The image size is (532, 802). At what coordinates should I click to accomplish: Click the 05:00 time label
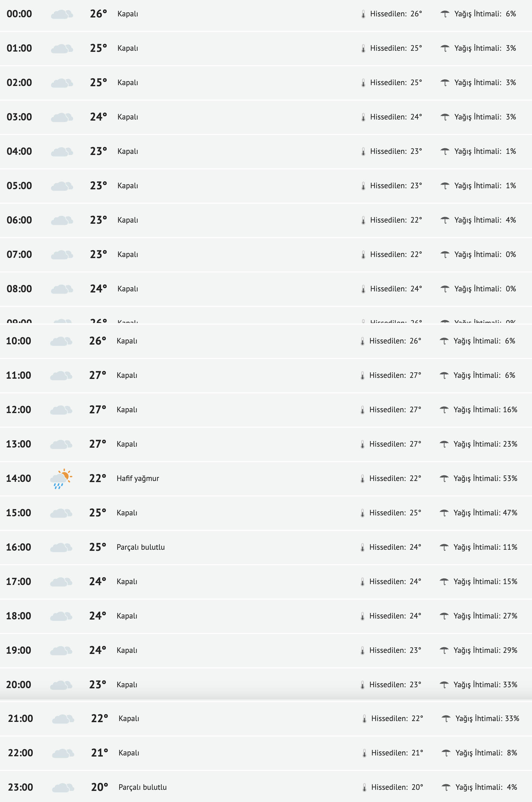(19, 186)
